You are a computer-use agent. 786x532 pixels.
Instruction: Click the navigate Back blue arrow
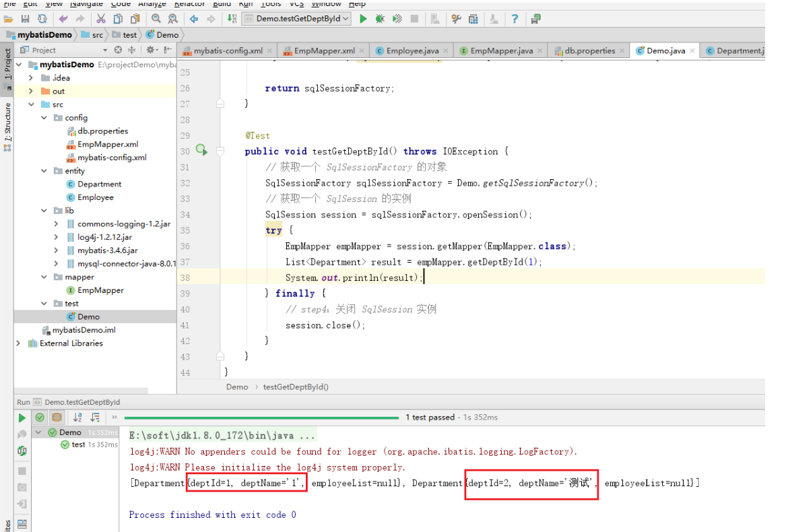point(194,19)
